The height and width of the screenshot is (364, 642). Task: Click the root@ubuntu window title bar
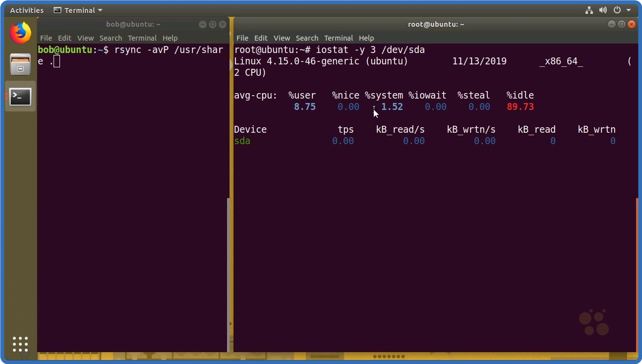(x=436, y=24)
